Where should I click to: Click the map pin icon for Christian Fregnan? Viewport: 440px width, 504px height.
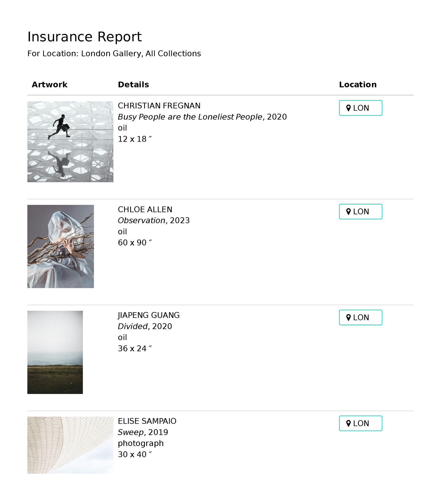[x=348, y=108]
